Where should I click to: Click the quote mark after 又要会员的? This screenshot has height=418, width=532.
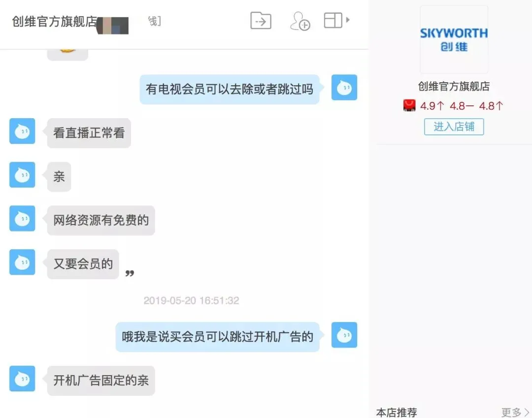tap(130, 273)
